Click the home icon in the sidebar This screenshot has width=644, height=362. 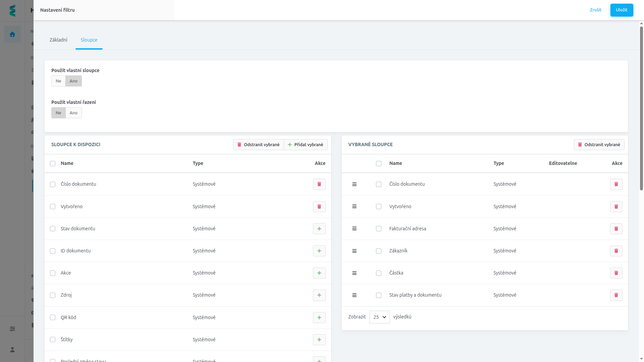[x=12, y=34]
